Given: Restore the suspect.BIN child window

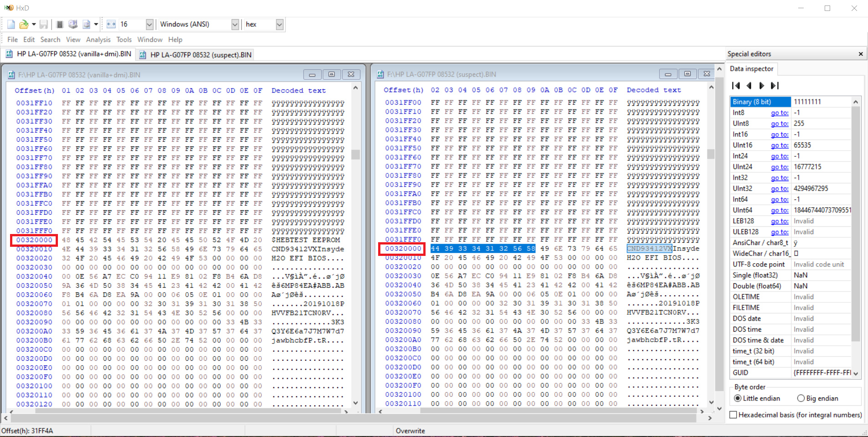Looking at the screenshot, I should 687,74.
